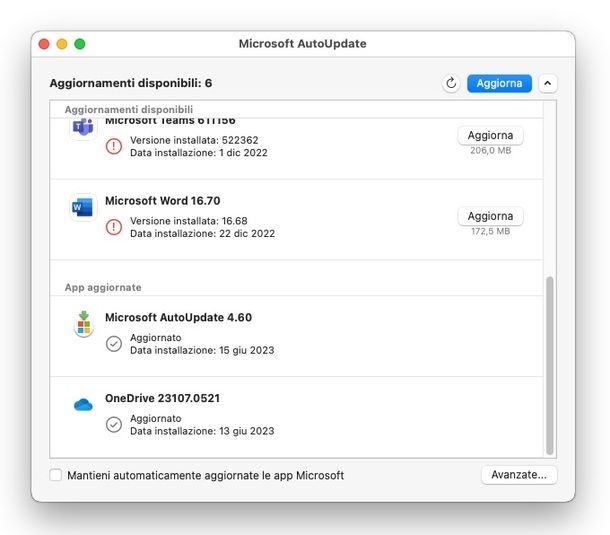Click the 206,0 MB size label
Screen dimensions: 610x535
click(491, 151)
